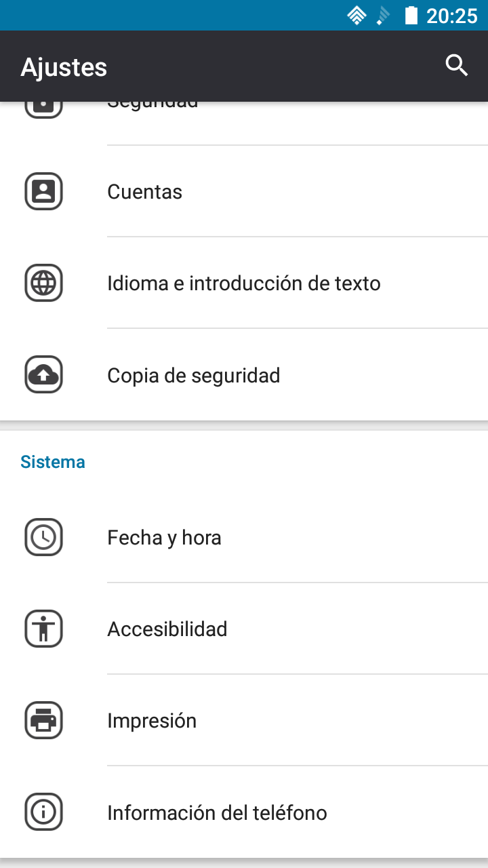Viewport: 488px width, 868px height.
Task: Tap the partially hidden Seguridad lock icon
Action: click(x=44, y=110)
